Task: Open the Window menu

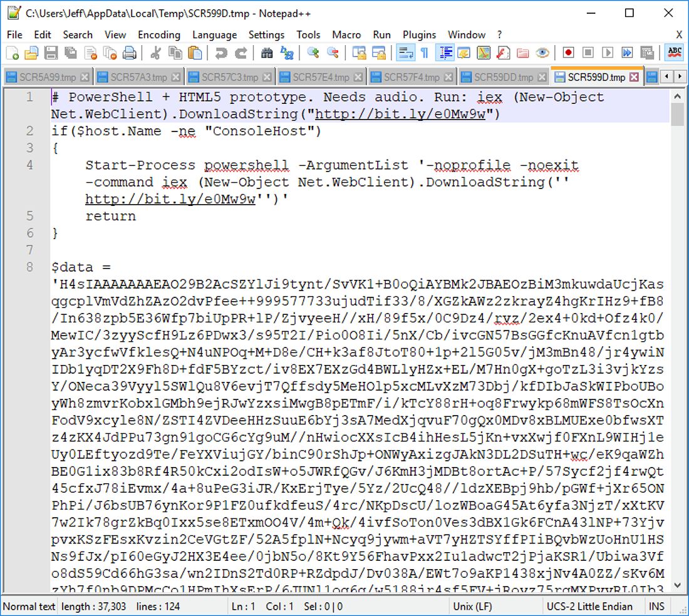Action: click(466, 34)
